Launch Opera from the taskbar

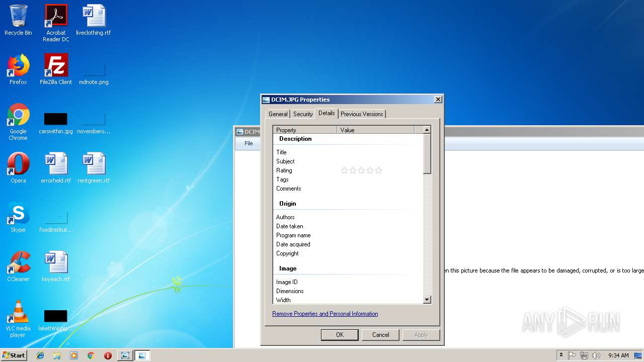click(x=108, y=355)
